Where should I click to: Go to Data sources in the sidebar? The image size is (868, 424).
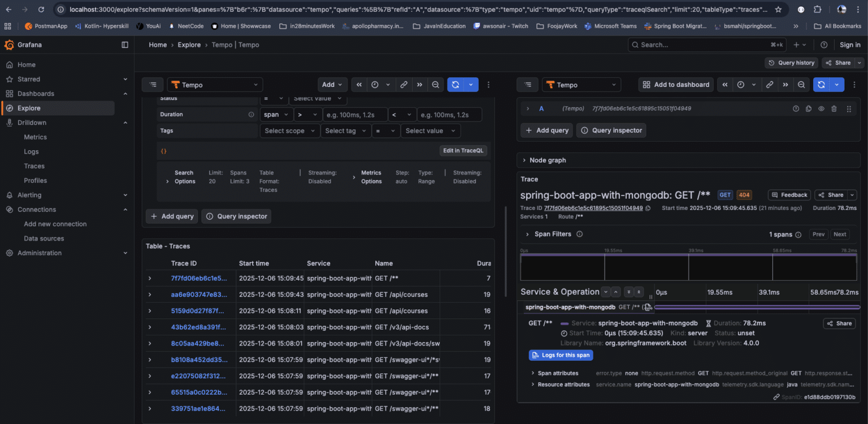(x=44, y=238)
